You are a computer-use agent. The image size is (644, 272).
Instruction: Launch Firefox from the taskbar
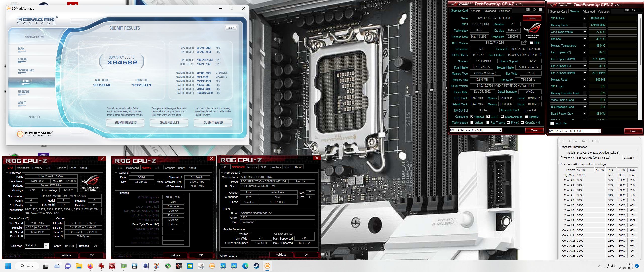click(90, 266)
